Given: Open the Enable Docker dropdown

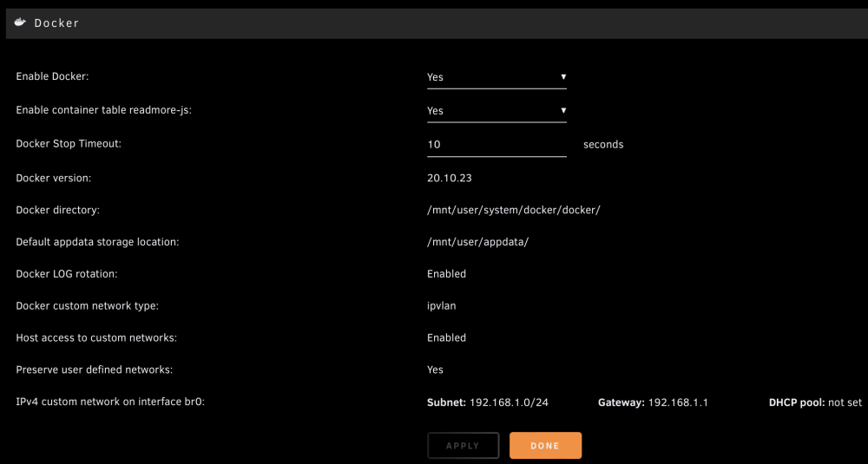Looking at the screenshot, I should (496, 77).
